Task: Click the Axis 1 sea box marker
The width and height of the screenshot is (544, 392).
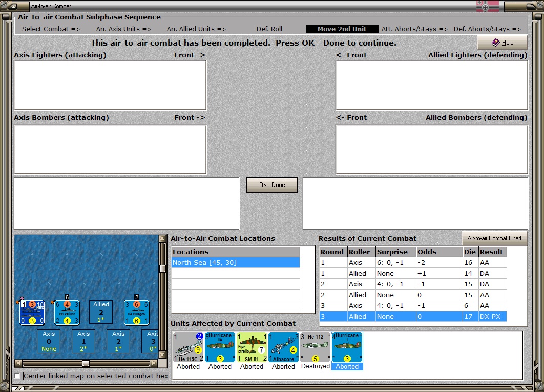Action: point(83,341)
